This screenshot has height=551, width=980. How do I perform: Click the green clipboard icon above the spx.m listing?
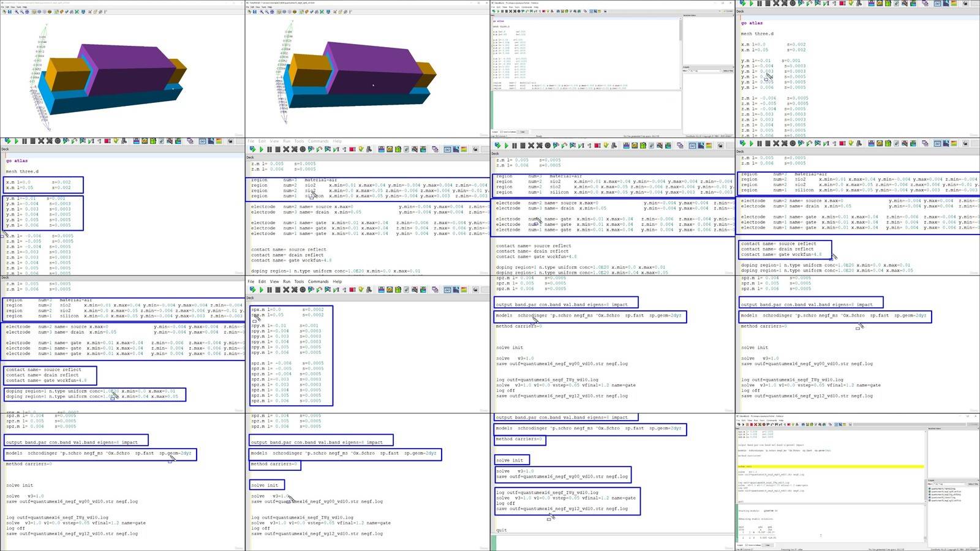[398, 290]
